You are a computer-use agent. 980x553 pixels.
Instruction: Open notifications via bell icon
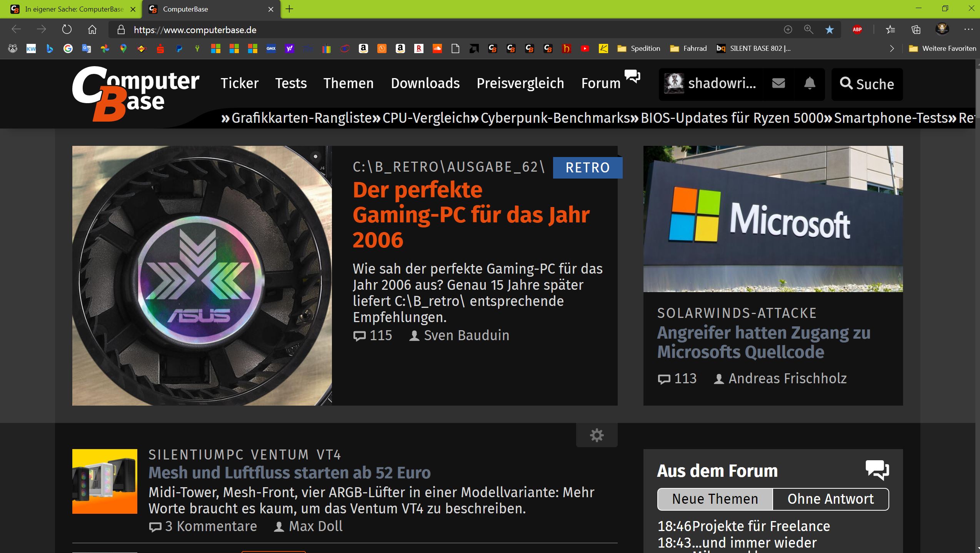click(x=809, y=84)
